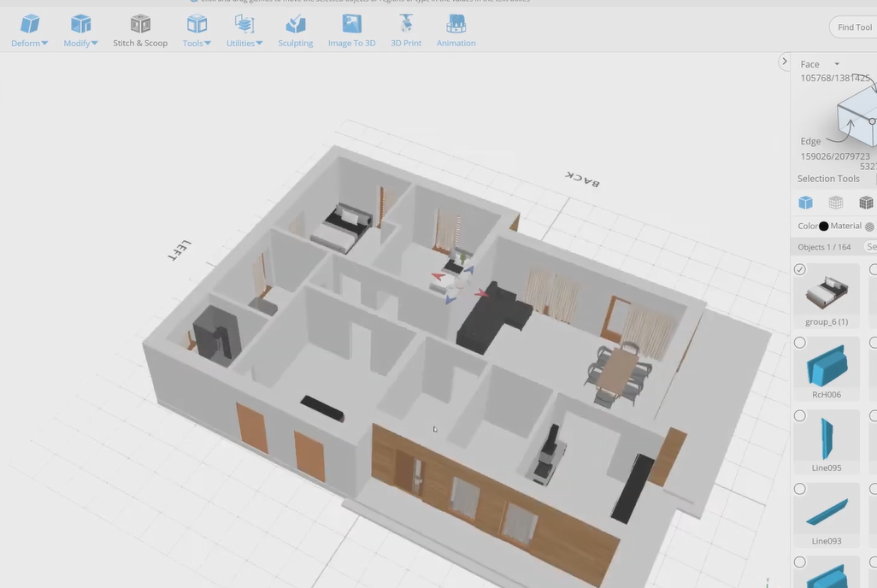
Task: Click the LEFT label in viewport
Action: click(180, 250)
